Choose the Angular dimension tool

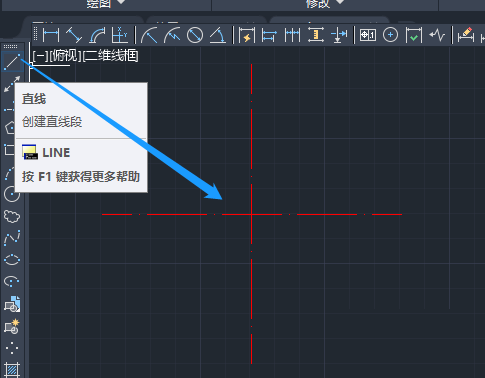[x=218, y=35]
